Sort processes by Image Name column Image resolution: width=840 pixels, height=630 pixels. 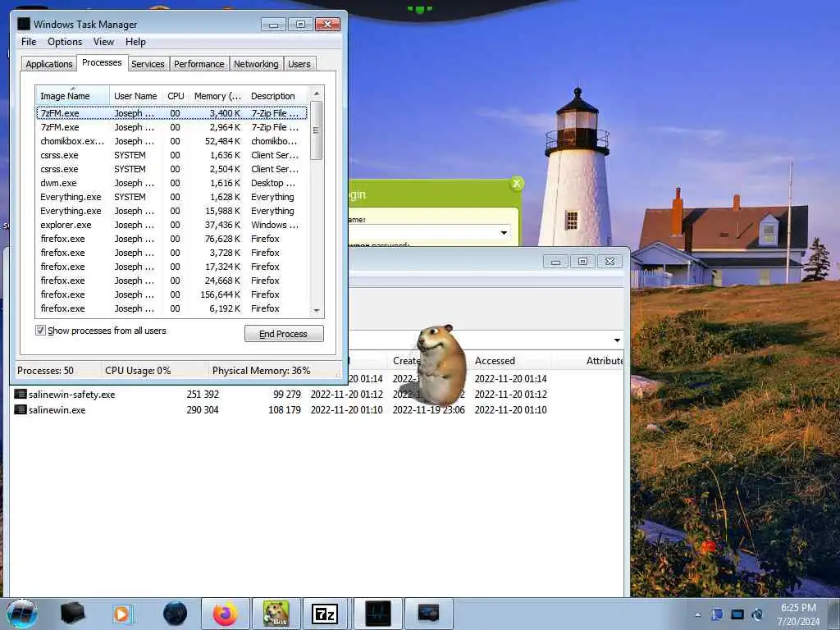(x=73, y=96)
